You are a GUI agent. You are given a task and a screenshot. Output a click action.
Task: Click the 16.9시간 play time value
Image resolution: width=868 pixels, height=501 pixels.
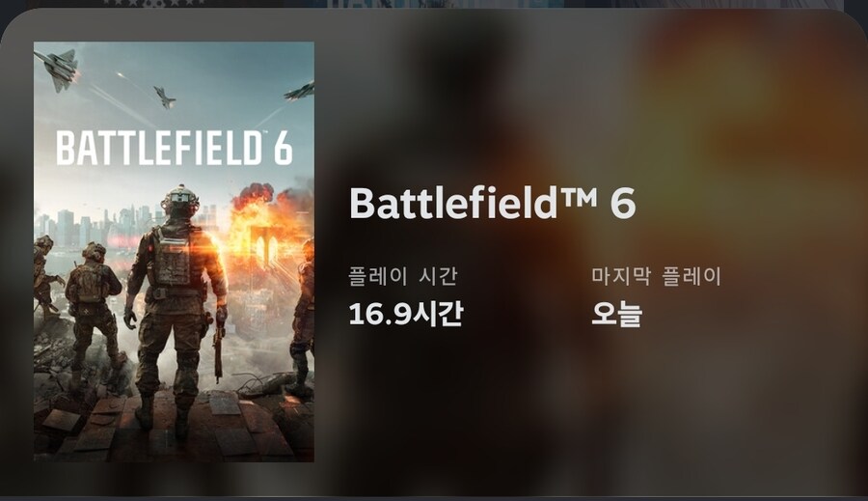point(406,314)
